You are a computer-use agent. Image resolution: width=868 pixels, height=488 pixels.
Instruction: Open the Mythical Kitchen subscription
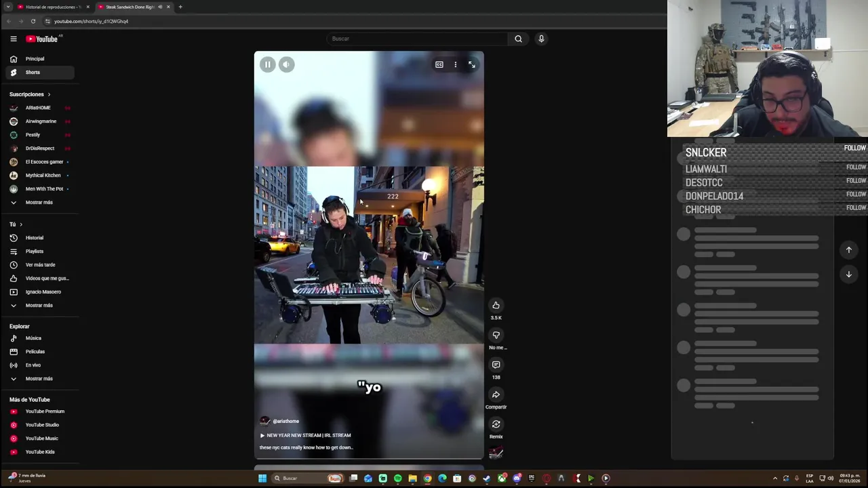point(39,176)
